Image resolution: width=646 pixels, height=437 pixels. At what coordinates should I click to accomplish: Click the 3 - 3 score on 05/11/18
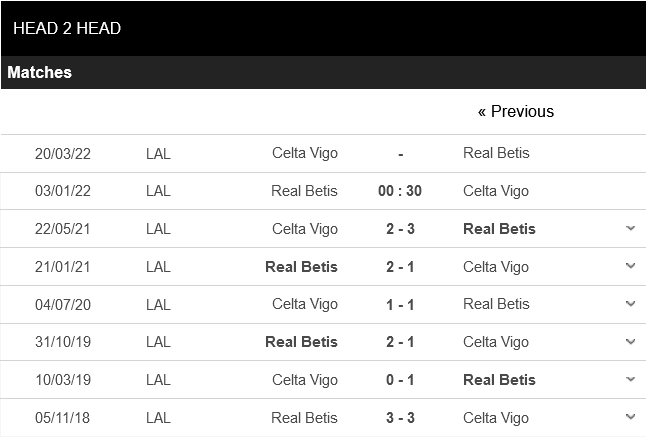[x=400, y=418]
